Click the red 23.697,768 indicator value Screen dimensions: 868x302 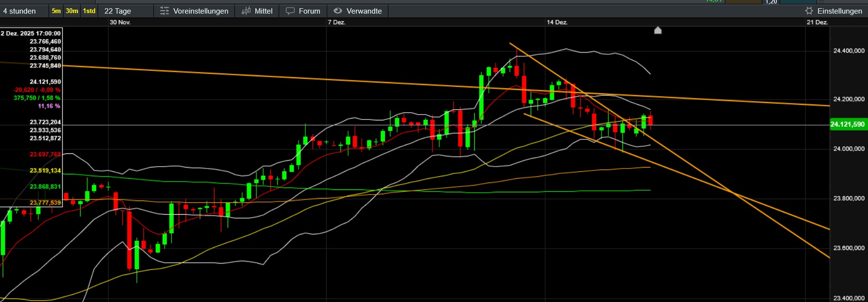pos(45,154)
